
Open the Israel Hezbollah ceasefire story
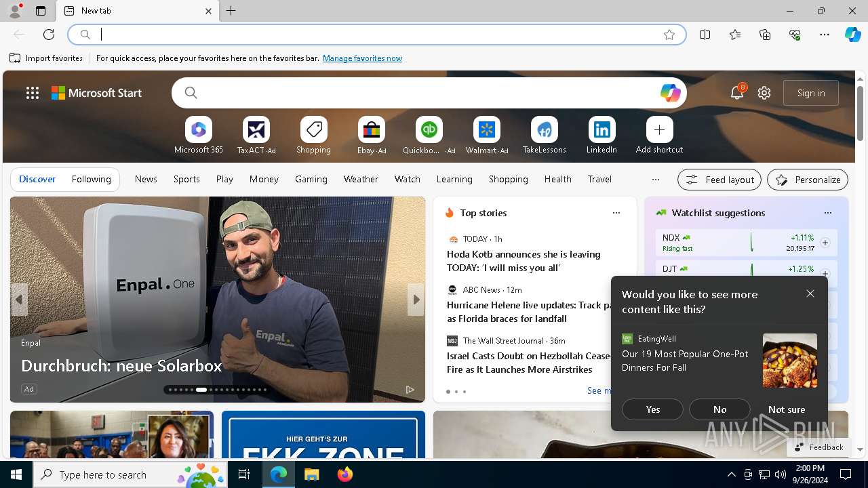pos(529,363)
